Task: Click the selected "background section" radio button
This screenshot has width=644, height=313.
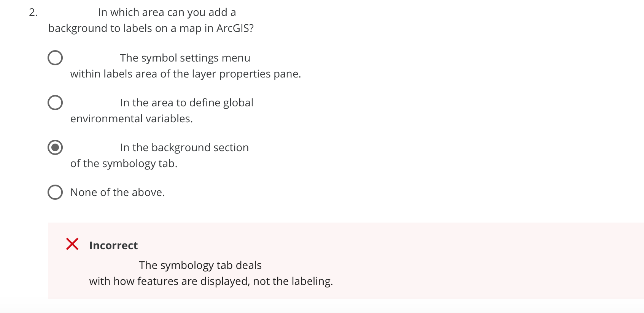Action: pos(55,147)
